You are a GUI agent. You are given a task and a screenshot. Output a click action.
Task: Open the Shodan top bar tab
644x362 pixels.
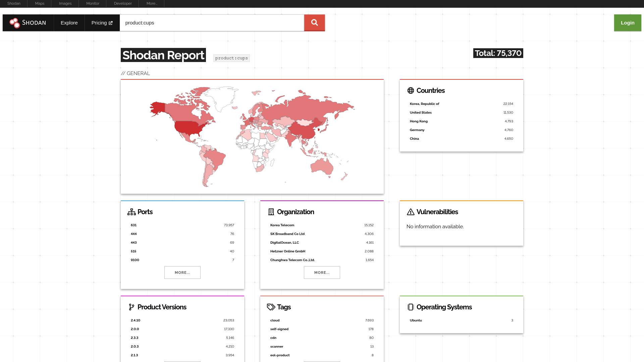pyautogui.click(x=14, y=3)
